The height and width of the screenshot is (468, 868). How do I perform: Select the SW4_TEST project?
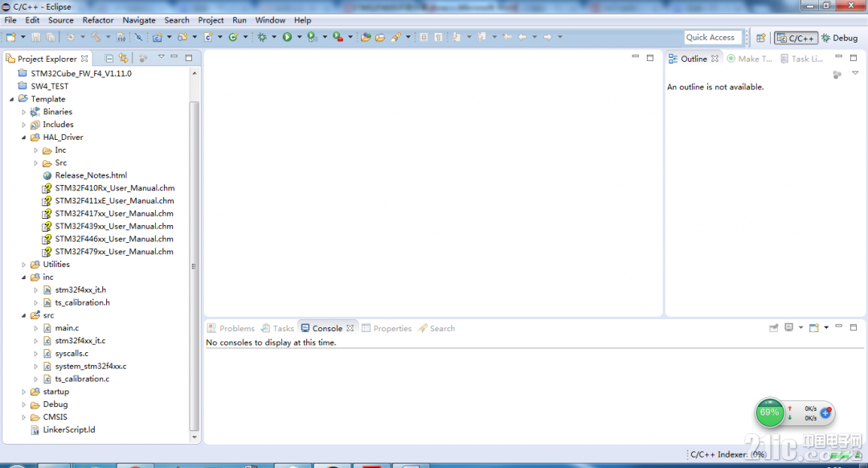click(49, 86)
